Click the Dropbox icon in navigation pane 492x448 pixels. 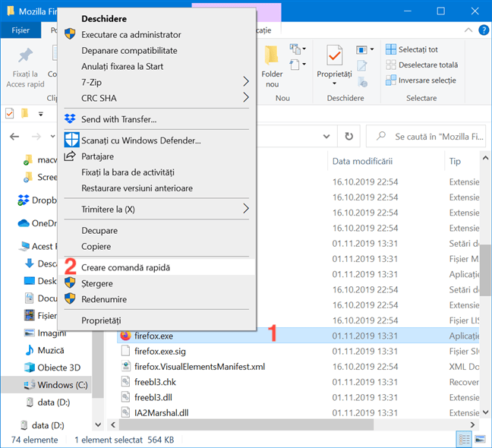click(24, 200)
